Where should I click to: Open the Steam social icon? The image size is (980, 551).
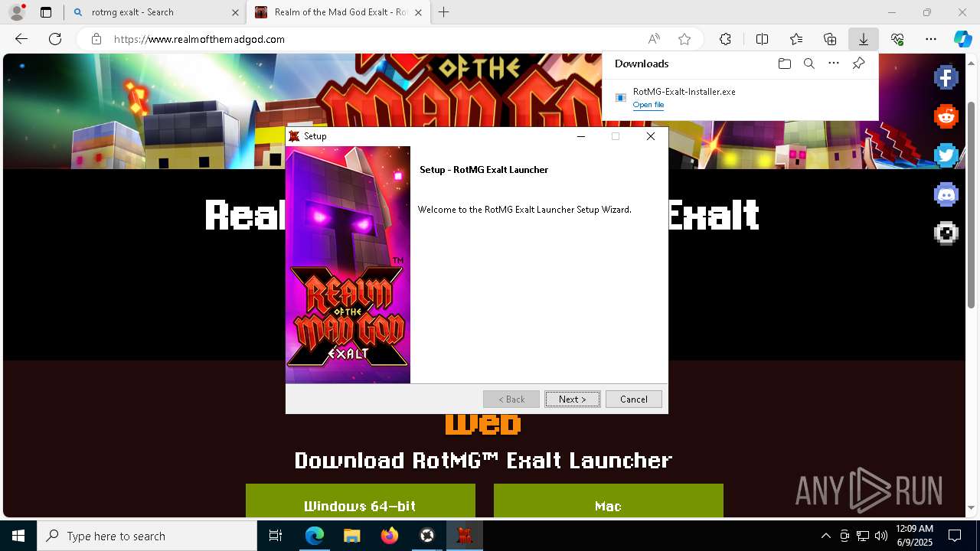click(946, 233)
